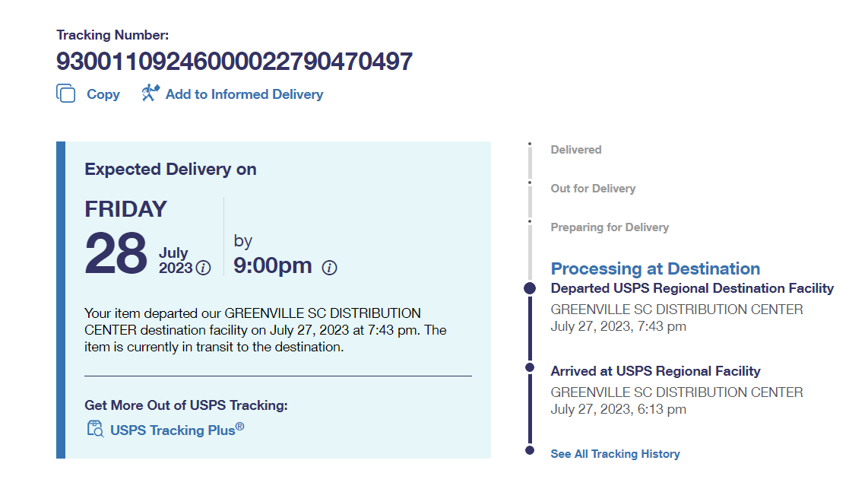Viewport: 868px width, 489px height.
Task: Click the tracking number text
Action: coord(234,62)
